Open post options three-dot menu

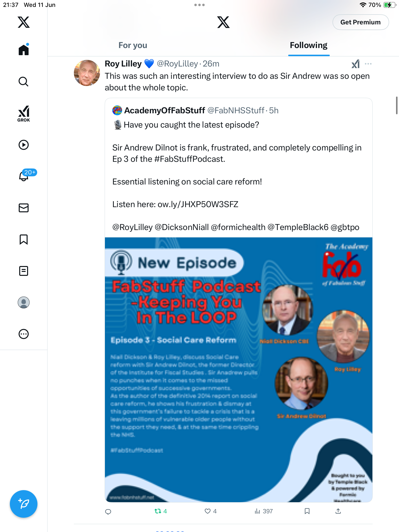tap(368, 64)
